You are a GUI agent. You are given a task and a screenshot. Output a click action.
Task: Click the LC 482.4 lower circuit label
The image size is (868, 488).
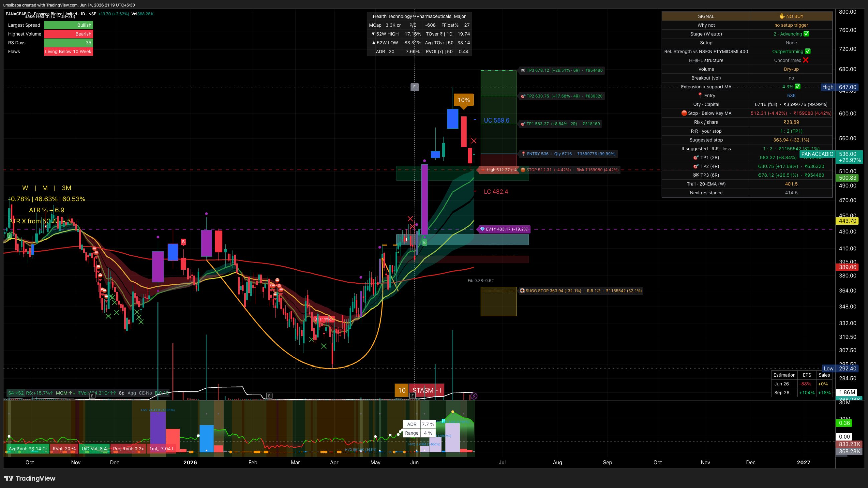[496, 192]
